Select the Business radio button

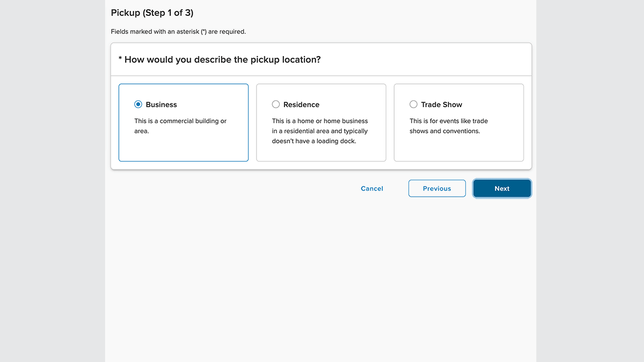(x=138, y=105)
